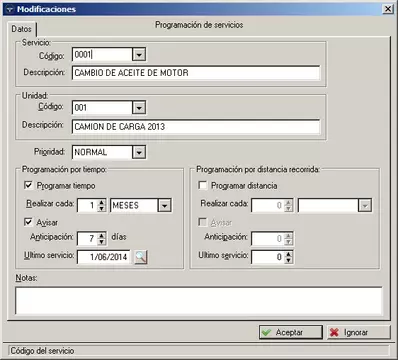Click the Notas label
This screenshot has height=360, width=398.
[26, 278]
